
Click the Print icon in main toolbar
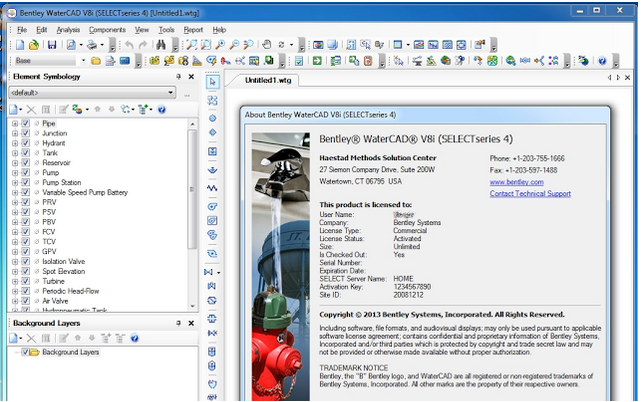coord(92,45)
